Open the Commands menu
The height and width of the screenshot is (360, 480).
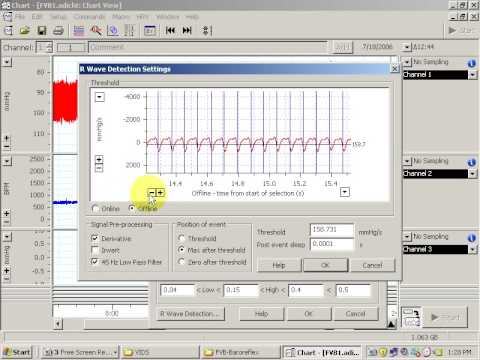pos(89,17)
